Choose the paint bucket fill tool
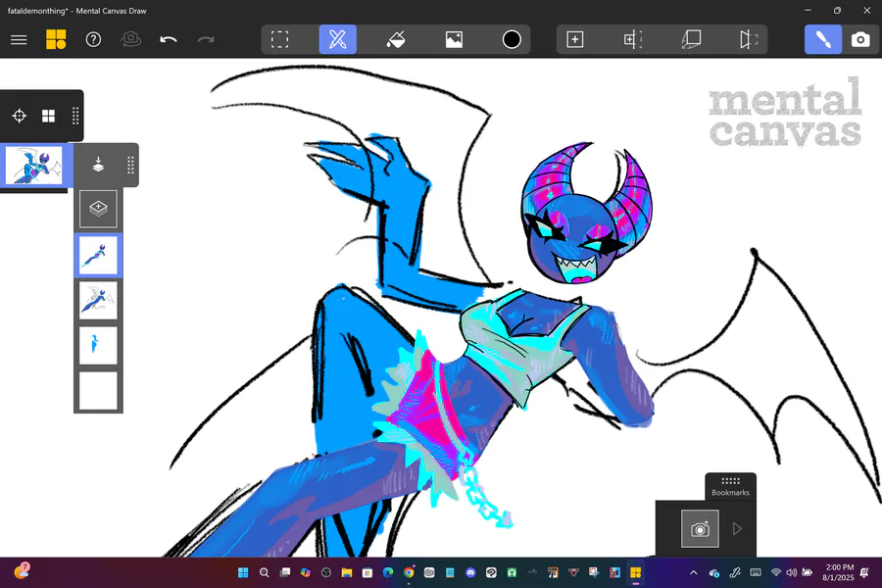The height and width of the screenshot is (588, 882). coord(396,39)
